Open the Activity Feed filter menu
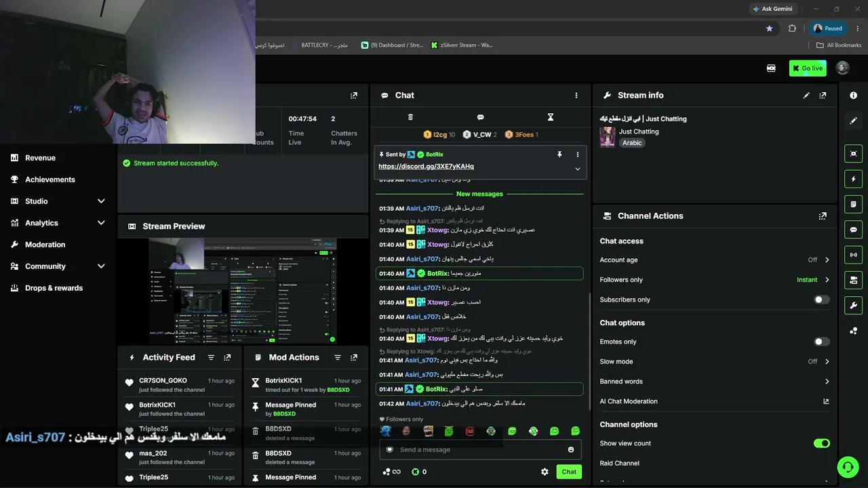The image size is (868, 488). pyautogui.click(x=211, y=357)
